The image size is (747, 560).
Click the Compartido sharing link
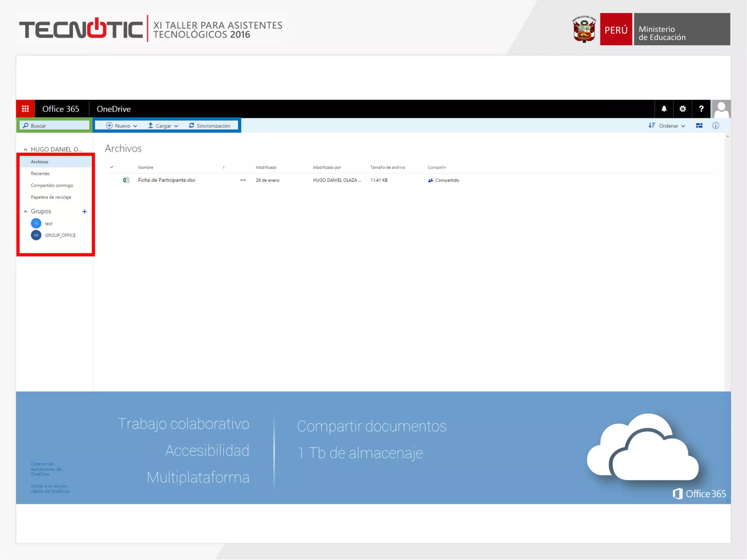[446, 180]
